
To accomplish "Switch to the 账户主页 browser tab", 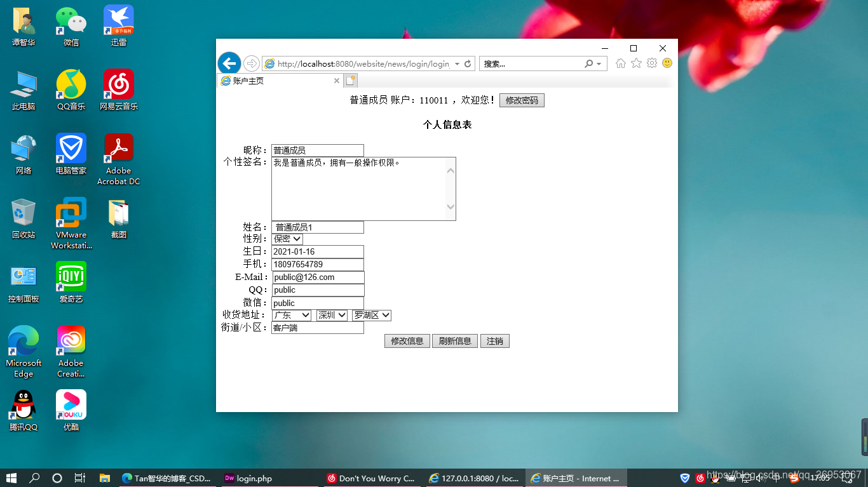I will tap(273, 81).
